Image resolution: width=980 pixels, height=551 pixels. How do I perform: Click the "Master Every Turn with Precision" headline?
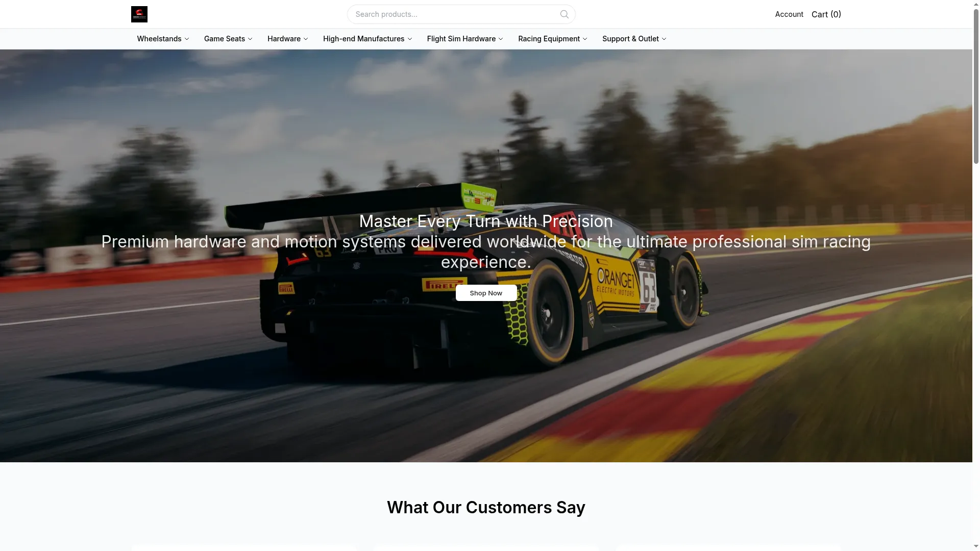[x=486, y=221]
